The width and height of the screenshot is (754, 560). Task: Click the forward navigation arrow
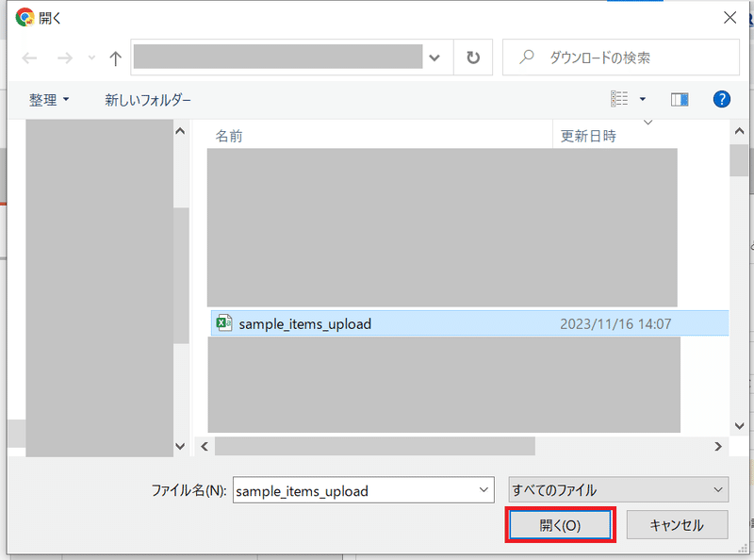coord(65,58)
